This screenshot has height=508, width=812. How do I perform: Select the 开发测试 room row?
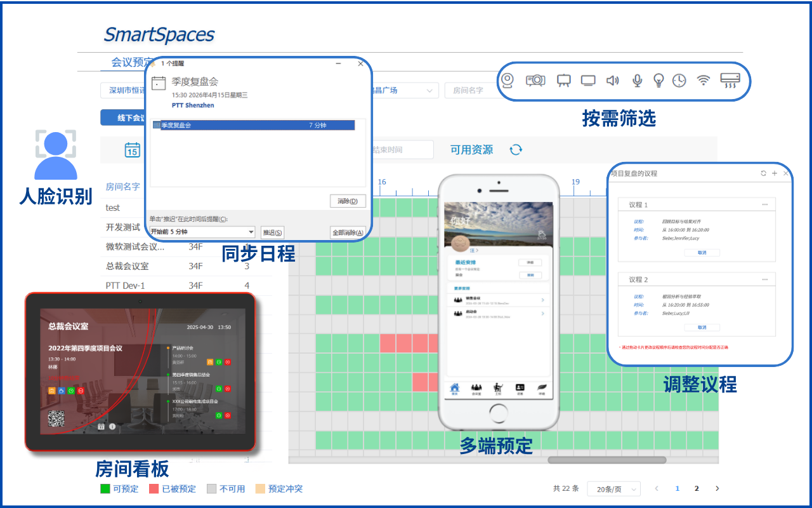[123, 227]
